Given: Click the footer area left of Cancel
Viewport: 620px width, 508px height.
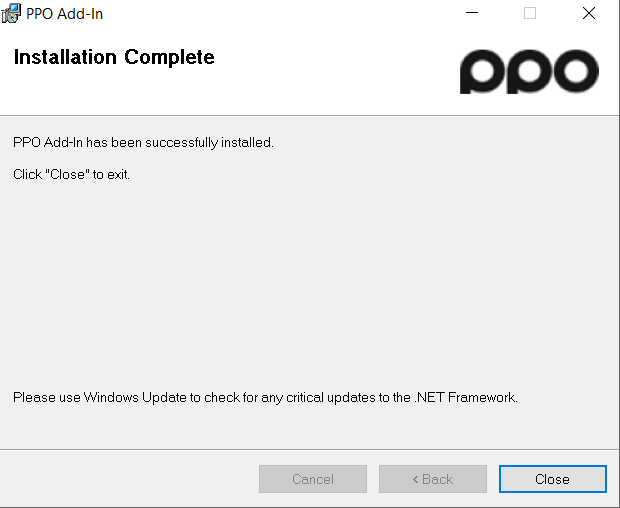Looking at the screenshot, I should pos(127,479).
